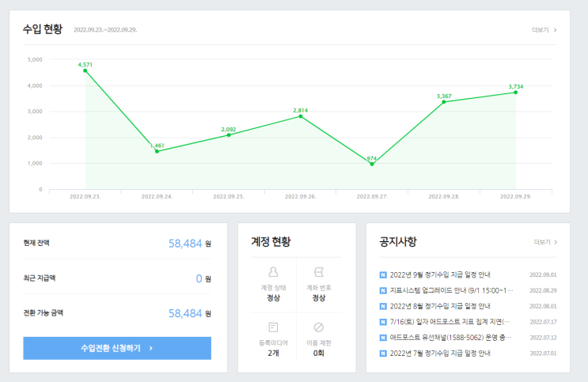Screen dimensions: 588x382
Task: Click the 등록미디어 value 2개
Action: click(273, 354)
